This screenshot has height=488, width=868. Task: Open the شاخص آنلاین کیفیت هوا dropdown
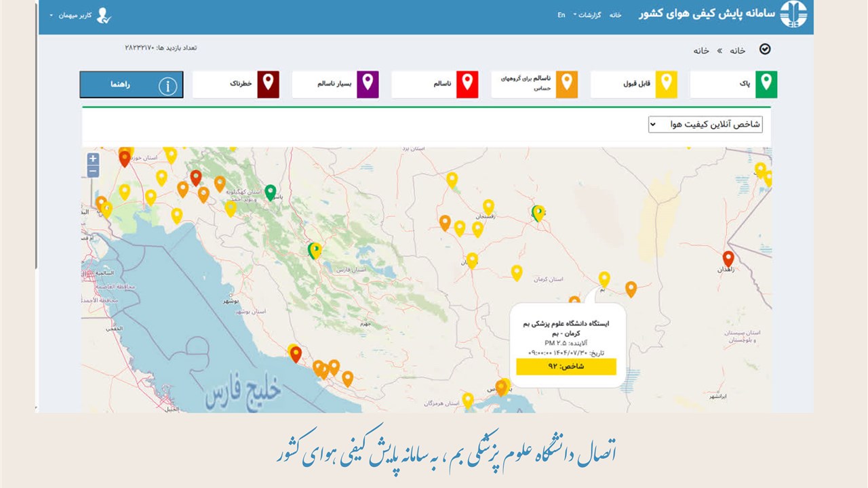click(x=705, y=124)
